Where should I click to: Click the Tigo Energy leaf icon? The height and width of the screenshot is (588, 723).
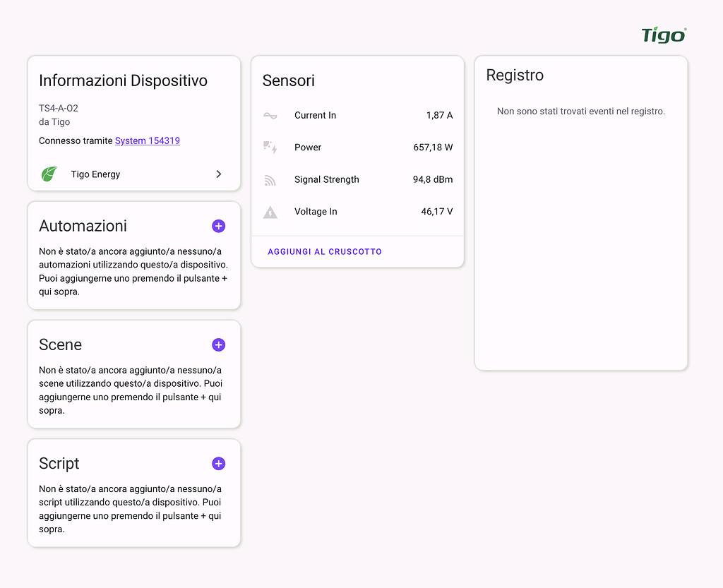click(49, 174)
